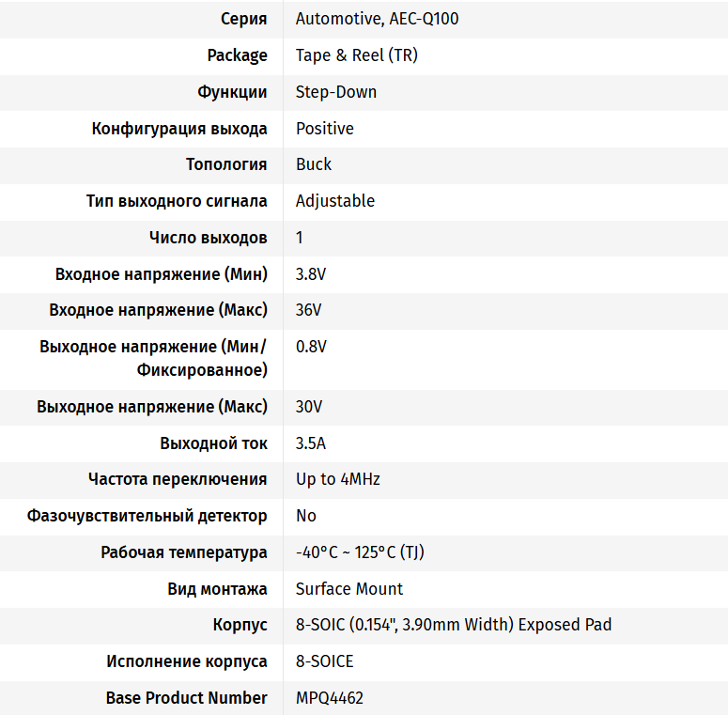The height and width of the screenshot is (715, 728).
Task: Select the '0.8V' minimum output voltage
Action: (x=311, y=347)
